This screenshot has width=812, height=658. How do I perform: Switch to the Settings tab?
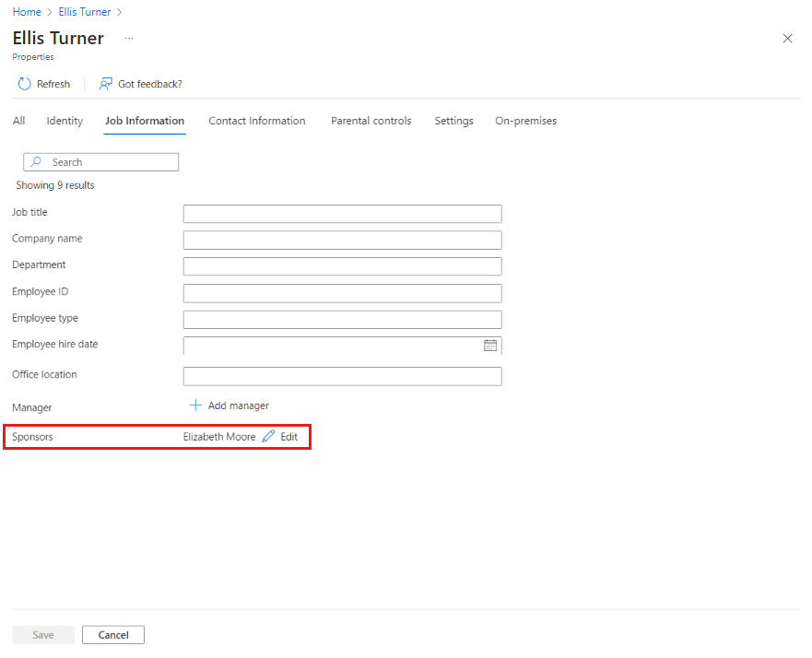click(453, 121)
